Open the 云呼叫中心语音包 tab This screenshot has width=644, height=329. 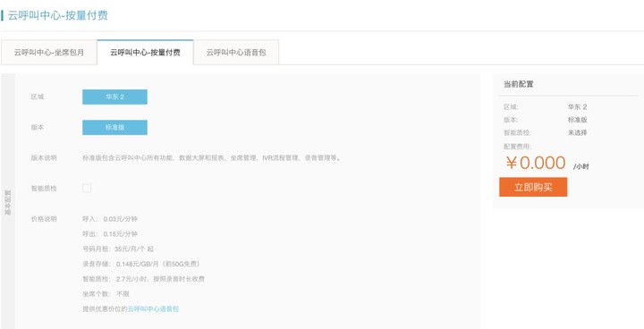pyautogui.click(x=236, y=53)
